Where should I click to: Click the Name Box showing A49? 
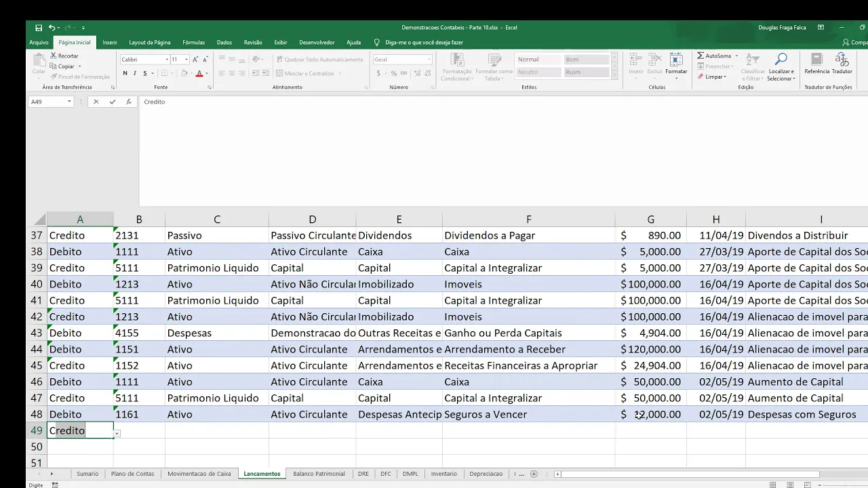point(47,102)
